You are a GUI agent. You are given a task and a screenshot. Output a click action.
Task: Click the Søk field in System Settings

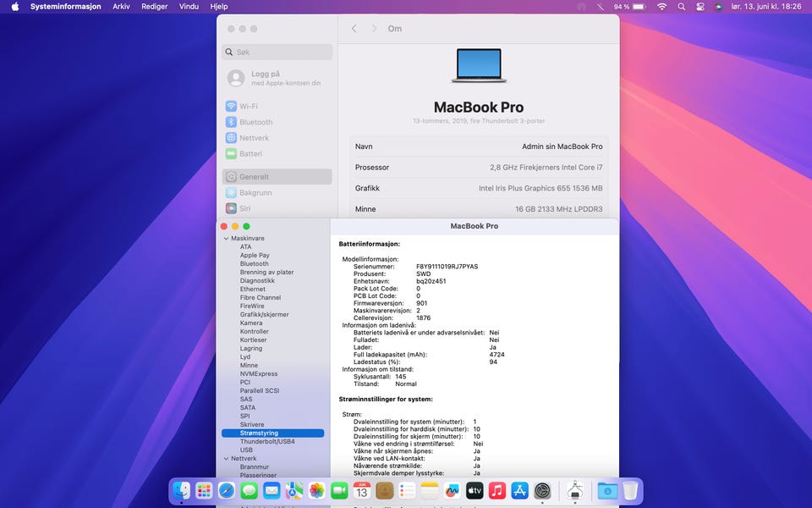[x=277, y=52]
